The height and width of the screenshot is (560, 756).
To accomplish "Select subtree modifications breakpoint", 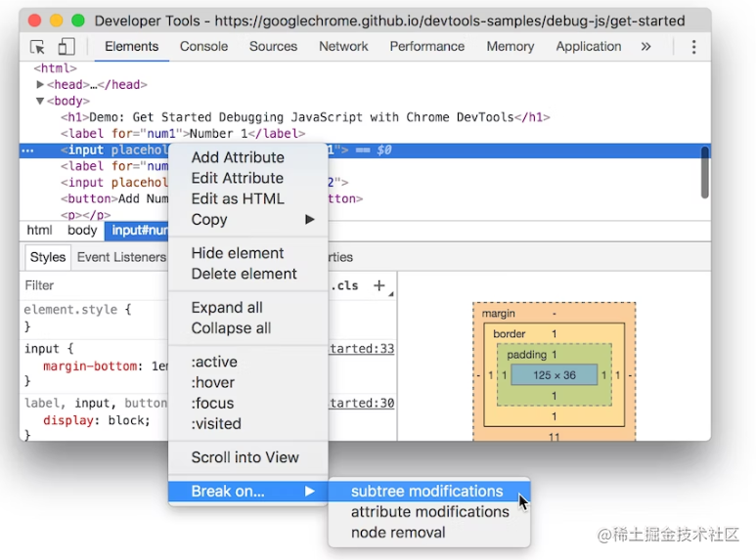I will 429,491.
